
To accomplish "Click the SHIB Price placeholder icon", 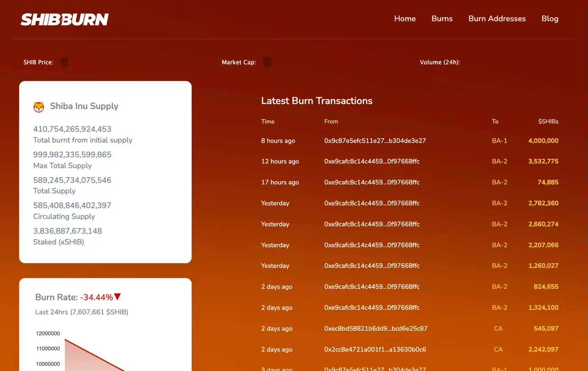I will [x=64, y=61].
